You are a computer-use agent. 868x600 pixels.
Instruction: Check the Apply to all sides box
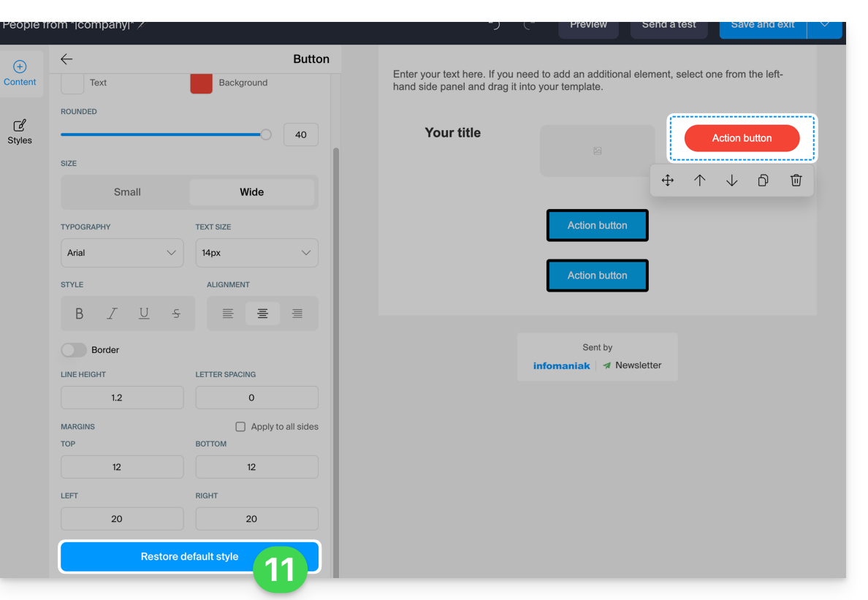tap(240, 427)
